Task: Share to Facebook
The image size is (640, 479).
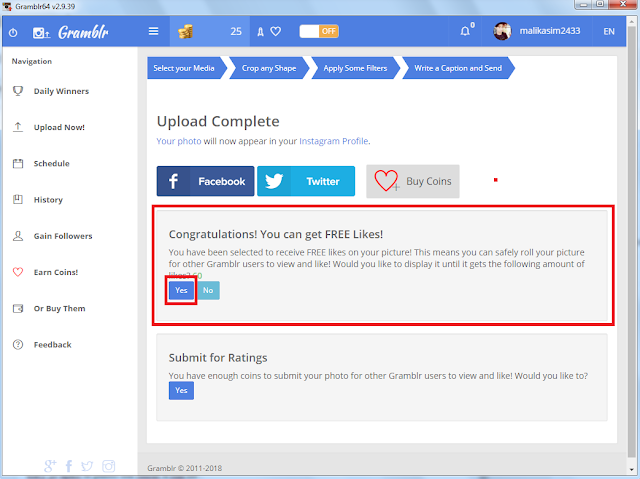Action: (205, 181)
